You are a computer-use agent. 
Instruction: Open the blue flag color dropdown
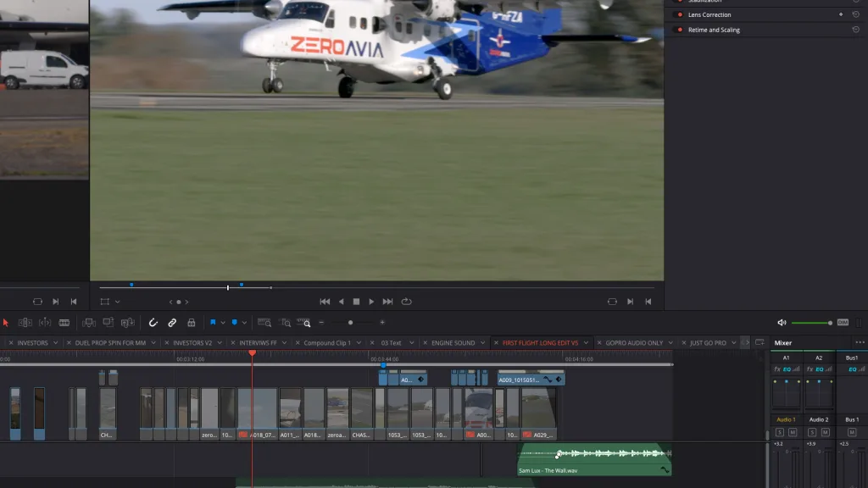tap(222, 323)
